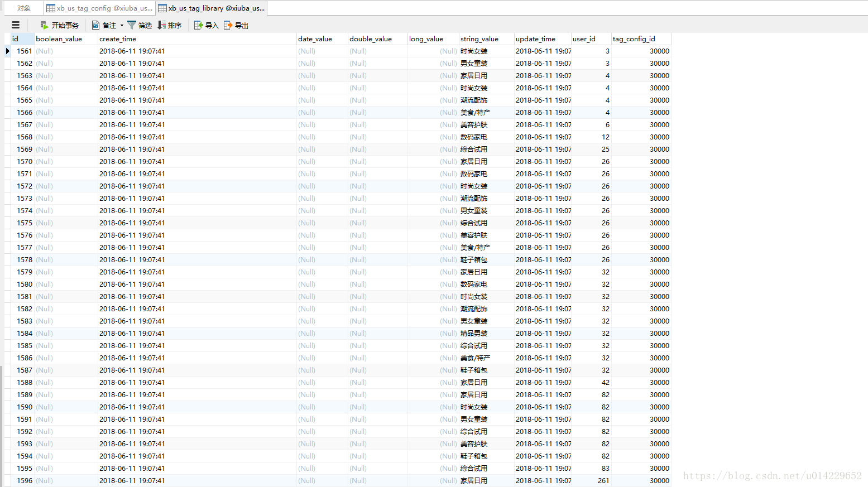868x487 pixels.
Task: Click the double_value column header
Action: pos(377,39)
